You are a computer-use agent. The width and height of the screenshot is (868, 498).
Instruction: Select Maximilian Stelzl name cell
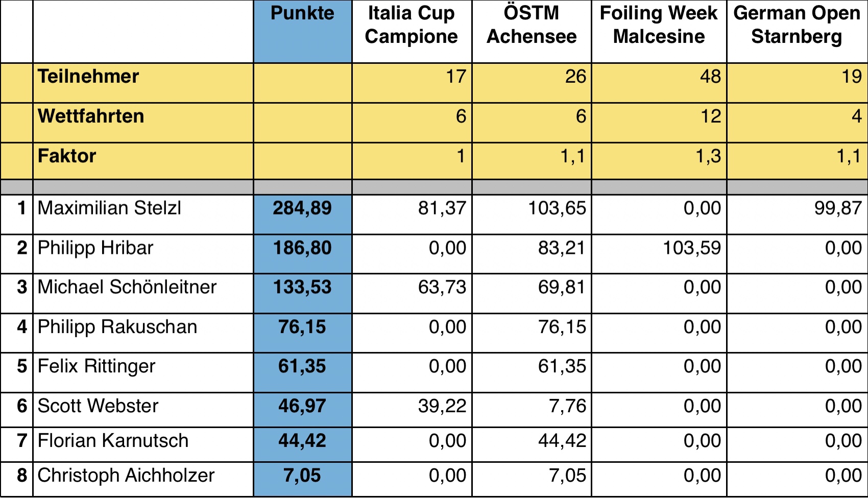coord(143,215)
